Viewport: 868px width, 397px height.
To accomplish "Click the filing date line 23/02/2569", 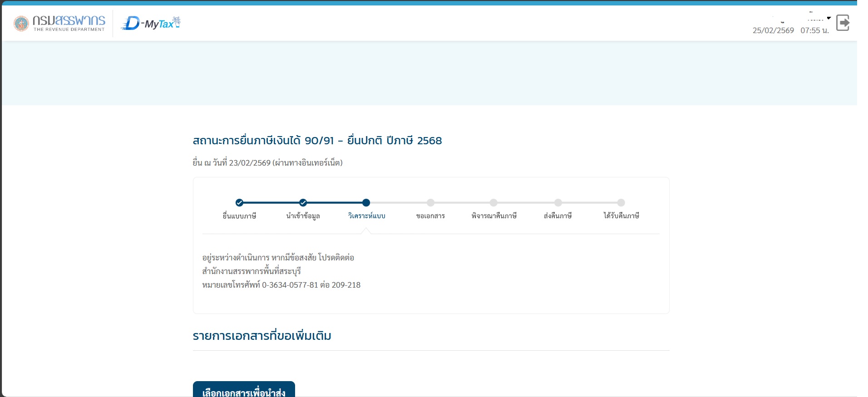I will [267, 163].
